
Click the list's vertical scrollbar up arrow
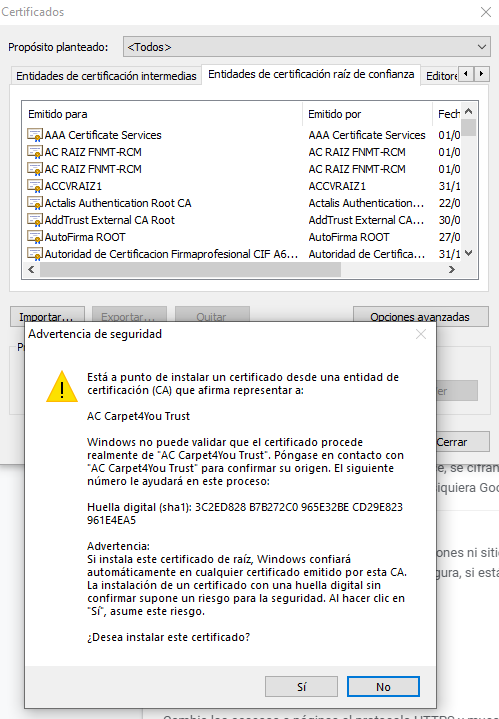coord(468,111)
